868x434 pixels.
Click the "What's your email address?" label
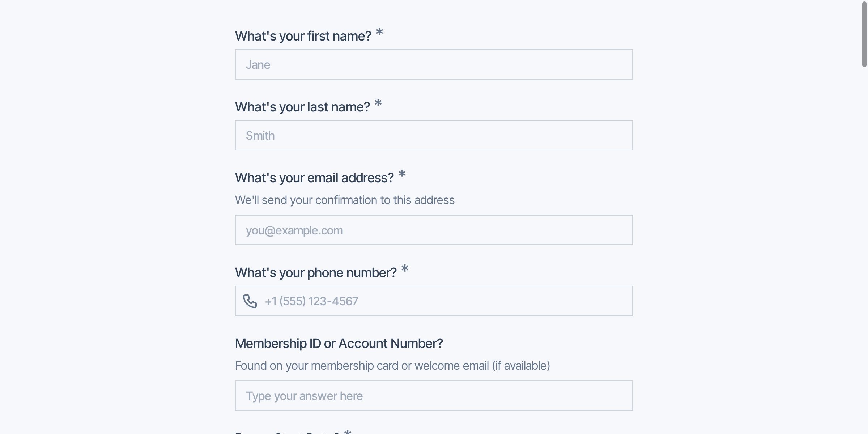(314, 178)
